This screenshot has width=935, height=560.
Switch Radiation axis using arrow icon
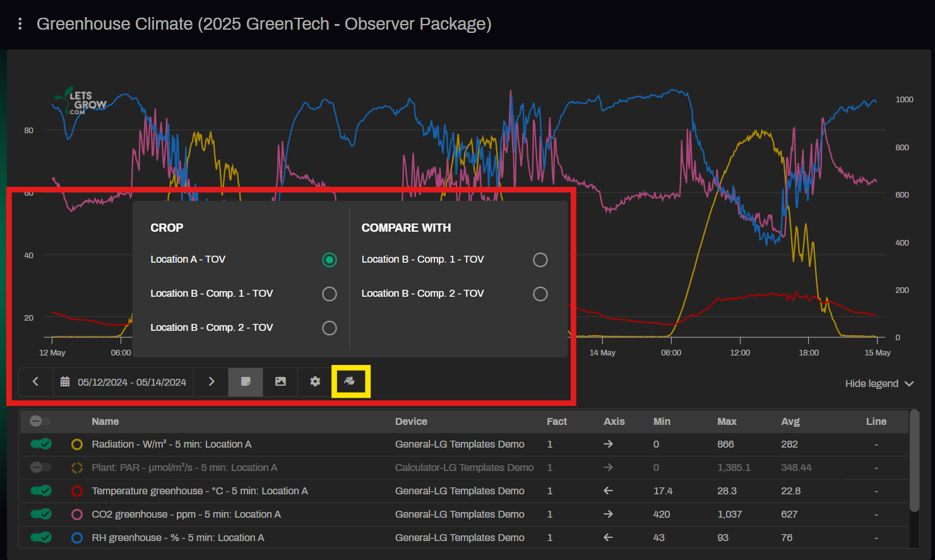coord(608,444)
